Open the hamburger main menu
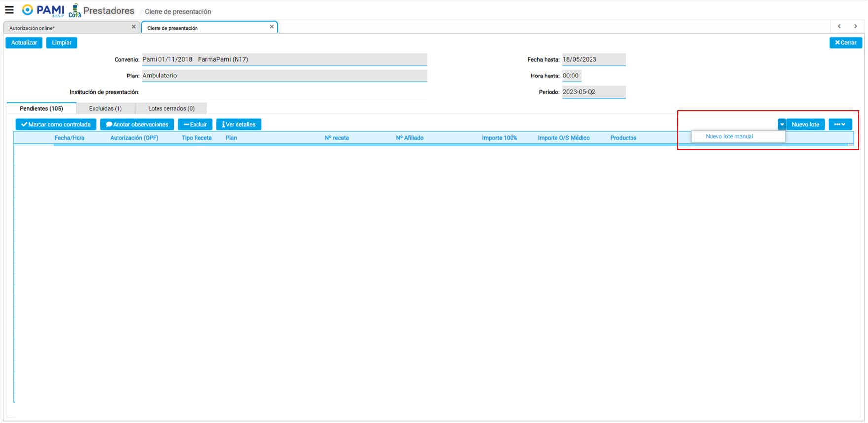 (x=9, y=10)
